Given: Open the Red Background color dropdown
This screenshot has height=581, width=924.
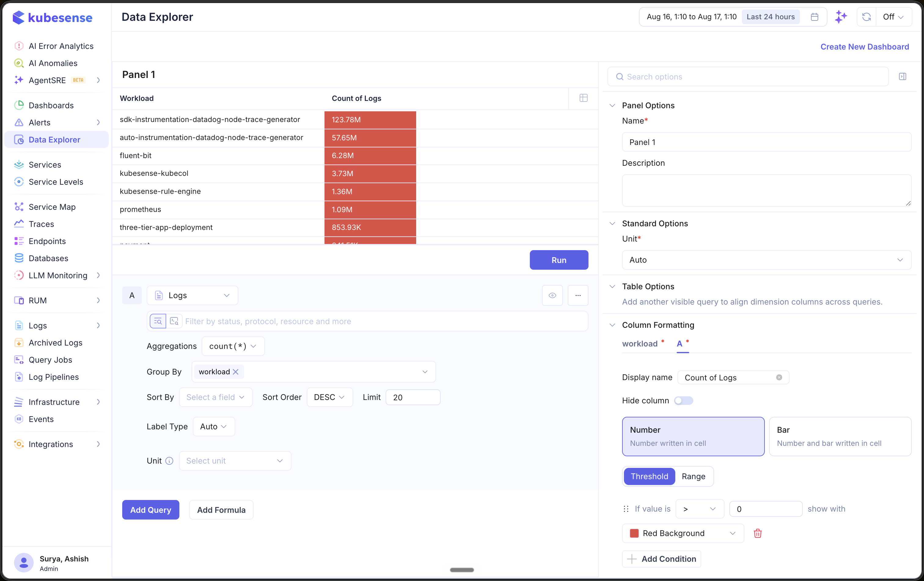Looking at the screenshot, I should 683,533.
